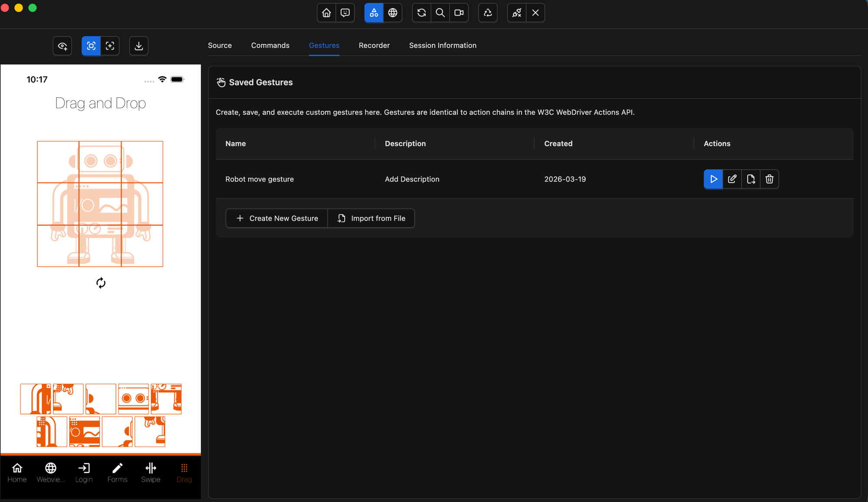This screenshot has height=502, width=868.
Task: Open search for element
Action: [x=440, y=13]
